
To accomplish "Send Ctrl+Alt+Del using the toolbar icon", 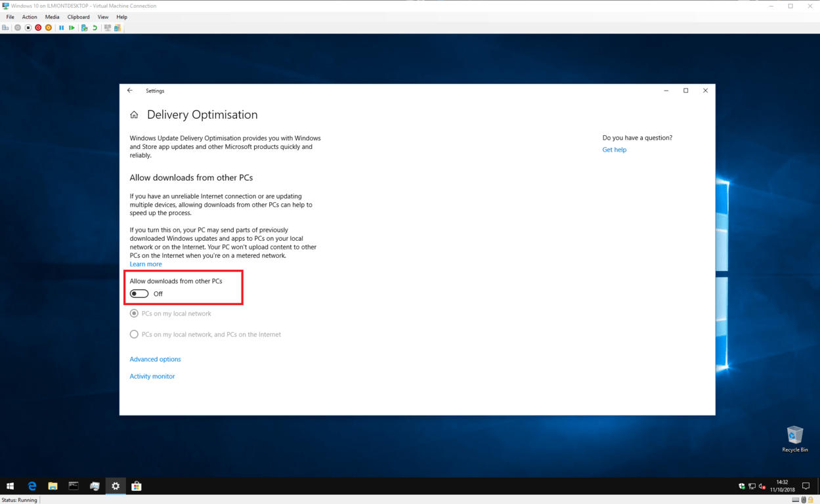I will 6,28.
